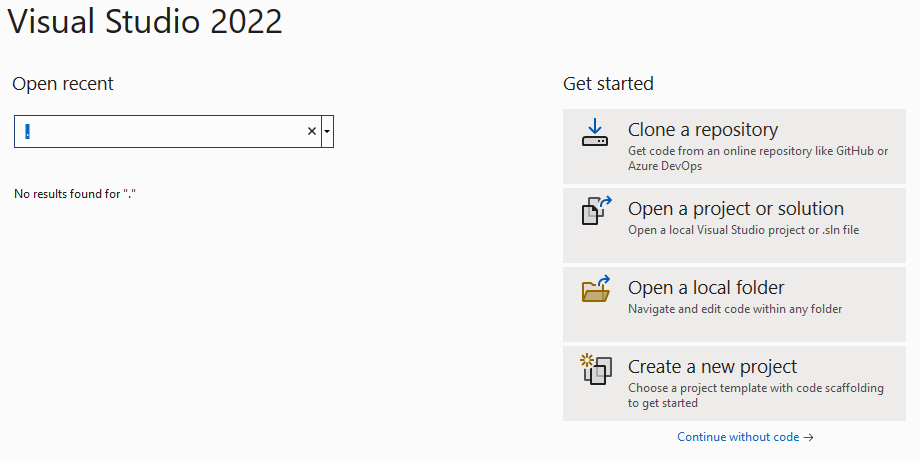Follow the Continue without code link
This screenshot has width=920, height=463.
click(x=745, y=437)
